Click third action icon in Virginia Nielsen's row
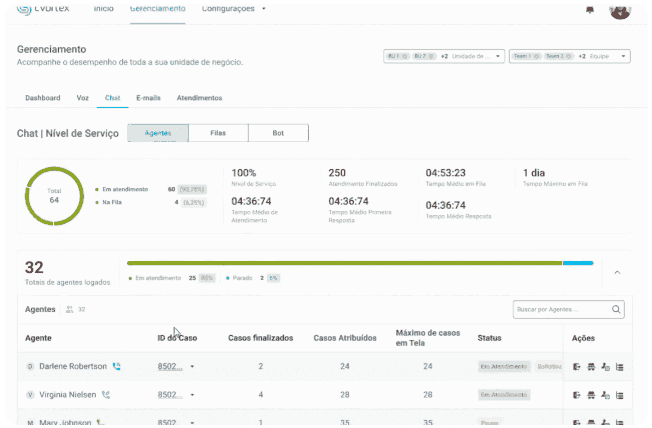 coord(606,395)
